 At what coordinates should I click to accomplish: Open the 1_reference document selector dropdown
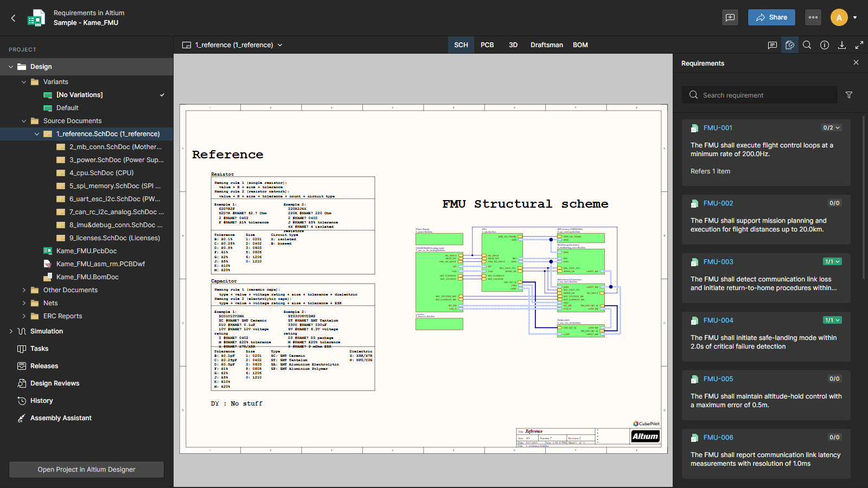click(280, 45)
